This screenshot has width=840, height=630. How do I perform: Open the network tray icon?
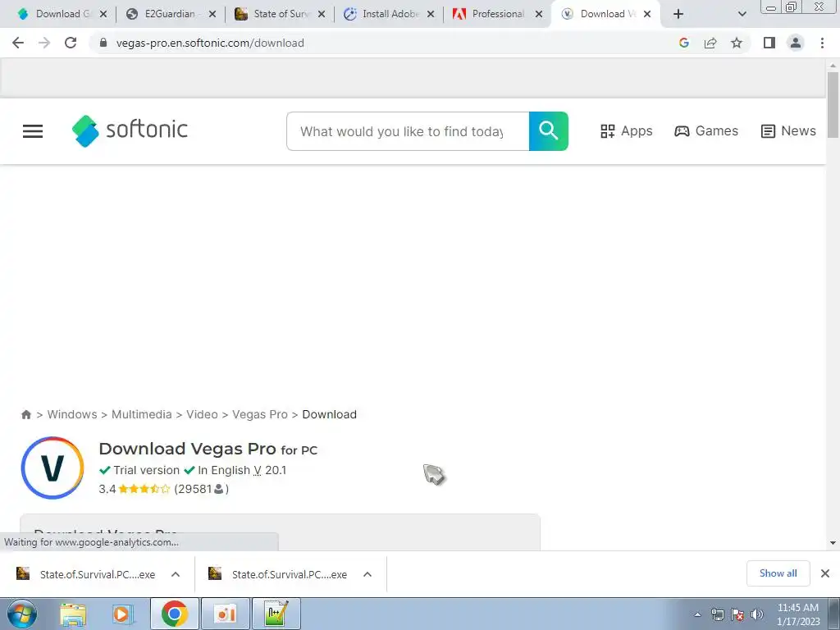point(717,614)
